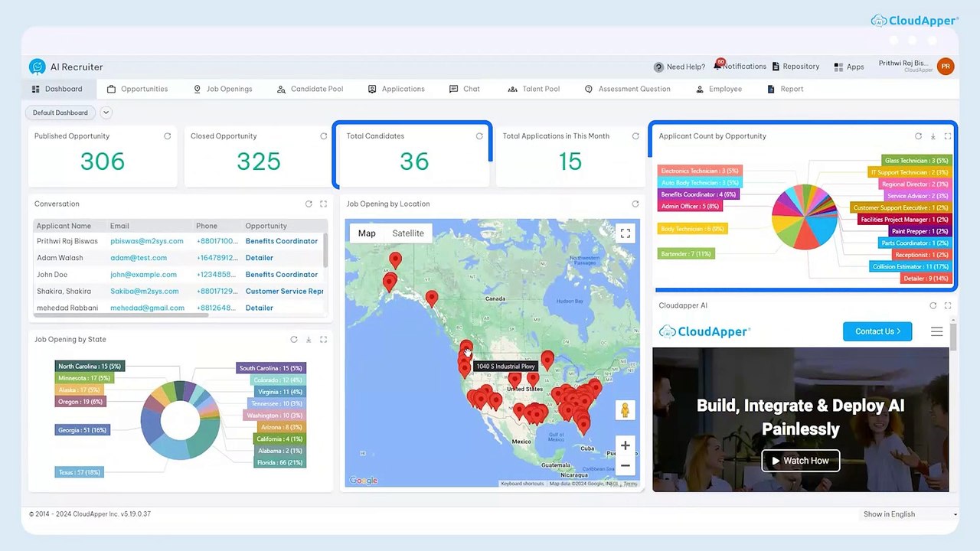Viewport: 980px width, 551px height.
Task: Refresh the Published Opportunity card
Action: click(167, 136)
